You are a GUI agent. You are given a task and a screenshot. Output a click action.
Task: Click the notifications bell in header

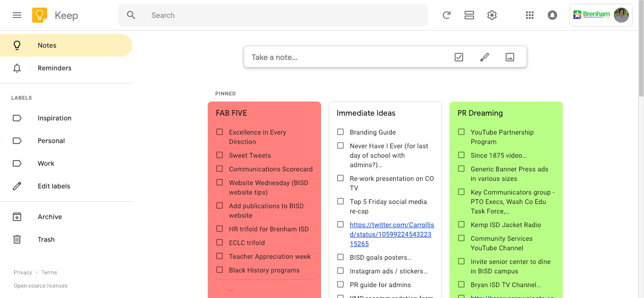click(552, 15)
